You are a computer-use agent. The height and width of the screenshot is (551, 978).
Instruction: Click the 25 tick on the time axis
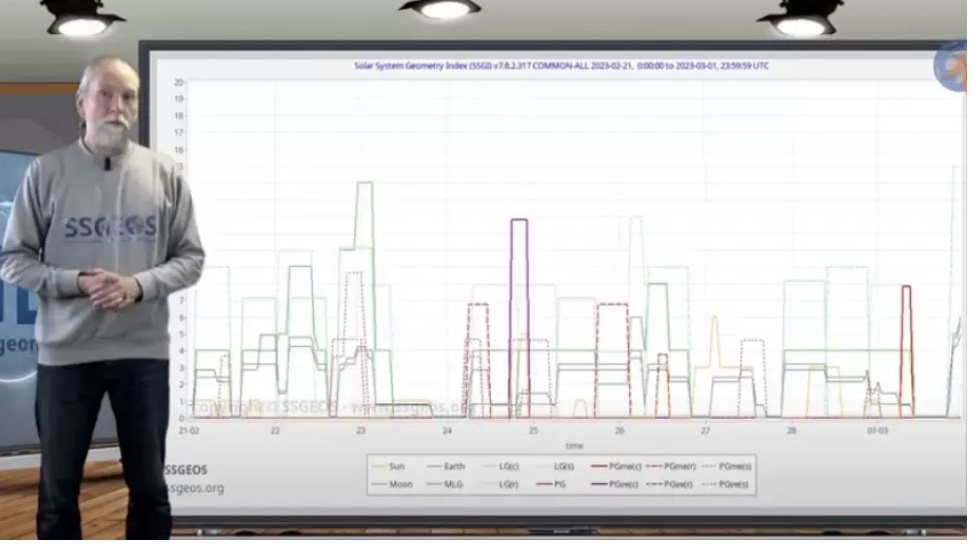pos(533,431)
